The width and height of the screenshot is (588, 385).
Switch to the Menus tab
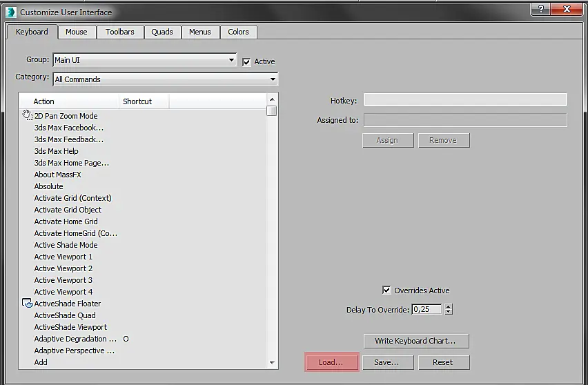200,32
